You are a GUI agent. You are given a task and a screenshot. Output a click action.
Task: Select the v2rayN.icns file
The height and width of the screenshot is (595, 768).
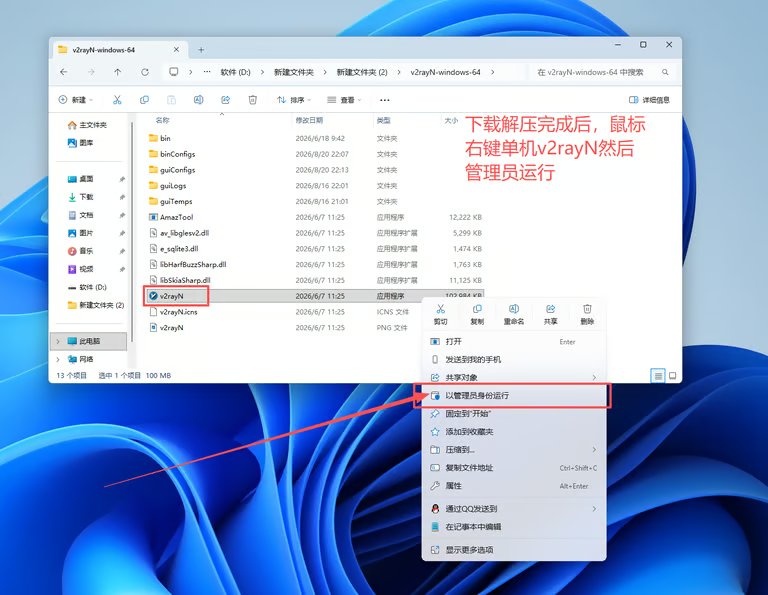(x=173, y=311)
